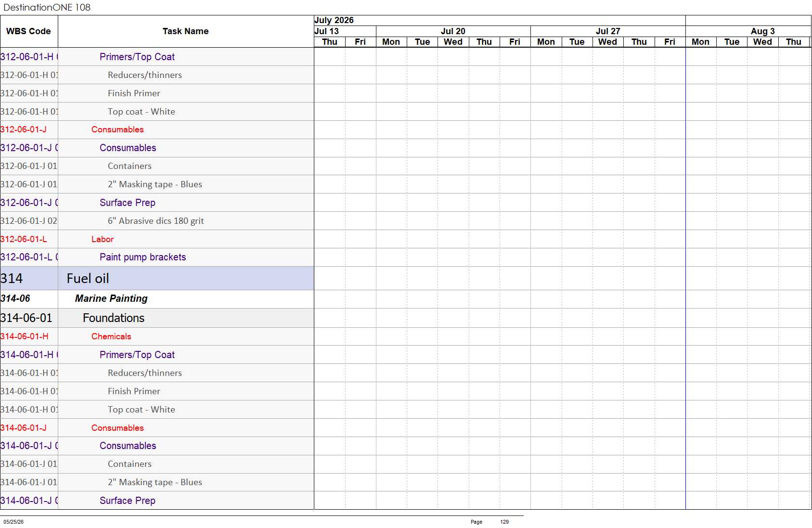Select the Paint pump brackets task
The image size is (812, 528).
pos(143,257)
